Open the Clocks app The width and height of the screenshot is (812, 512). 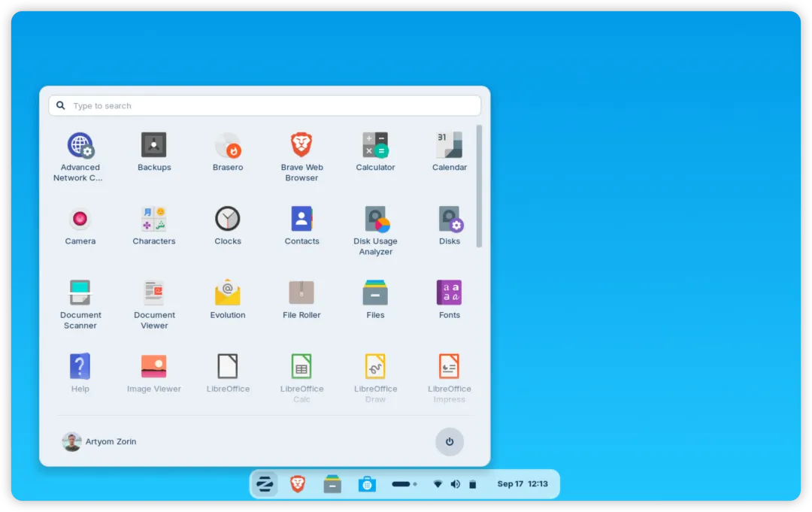[228, 226]
